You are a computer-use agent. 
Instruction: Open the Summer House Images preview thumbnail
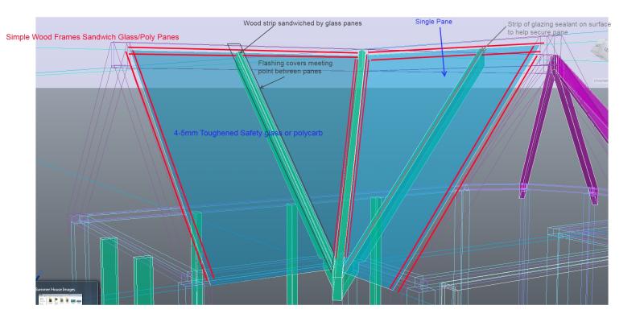tap(66, 299)
